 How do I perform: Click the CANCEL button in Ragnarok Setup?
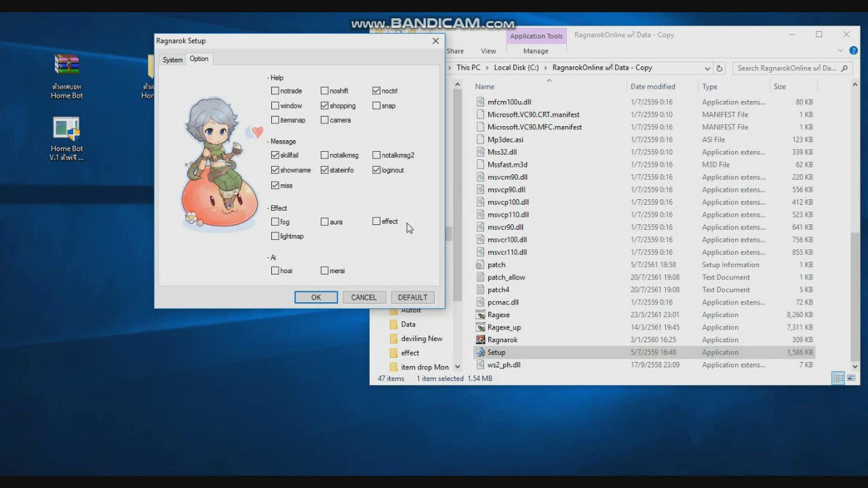[363, 298]
